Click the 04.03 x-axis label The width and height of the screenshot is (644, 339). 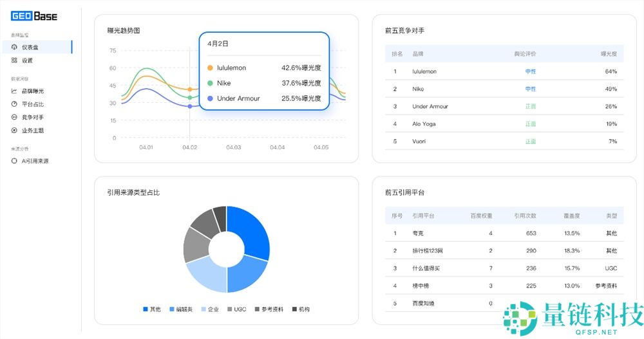click(233, 147)
